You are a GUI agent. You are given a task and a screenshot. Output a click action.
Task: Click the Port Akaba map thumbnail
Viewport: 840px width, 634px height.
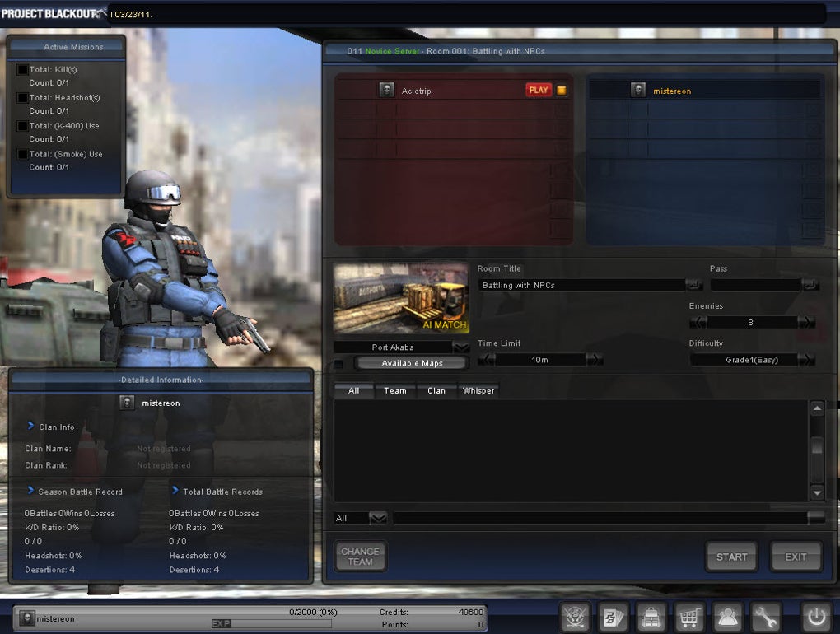pyautogui.click(x=401, y=298)
